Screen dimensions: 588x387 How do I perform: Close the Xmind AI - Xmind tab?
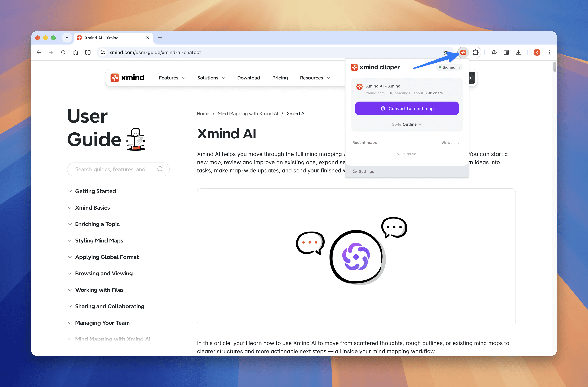click(x=148, y=38)
